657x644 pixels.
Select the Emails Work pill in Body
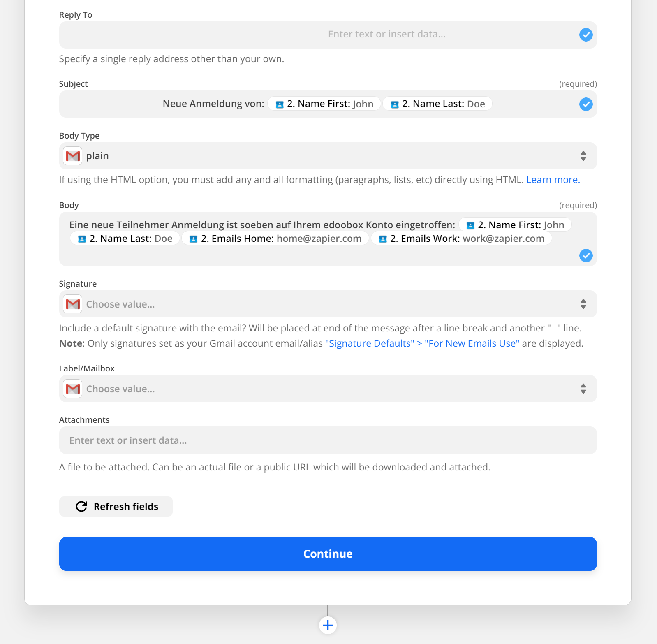click(x=461, y=239)
